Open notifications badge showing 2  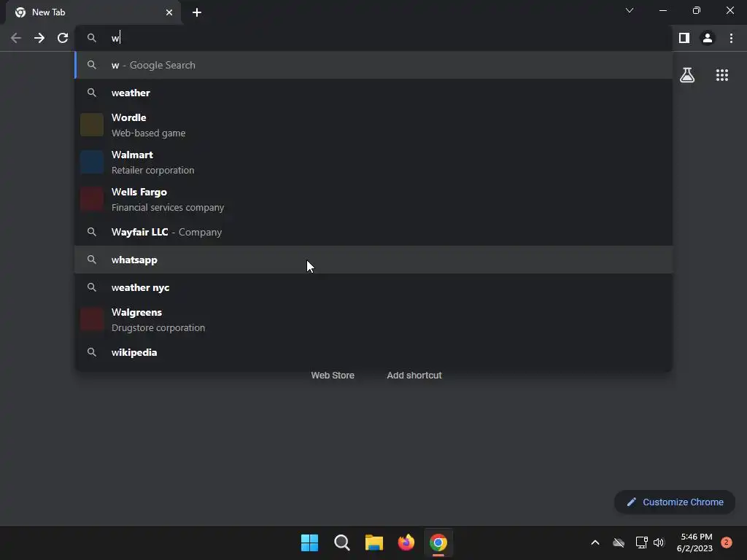click(x=726, y=542)
